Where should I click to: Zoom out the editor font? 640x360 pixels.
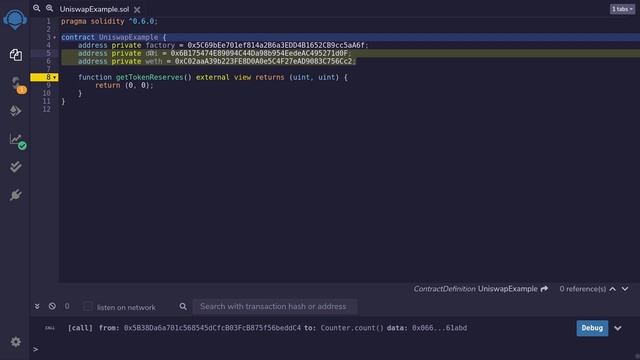[37, 8]
